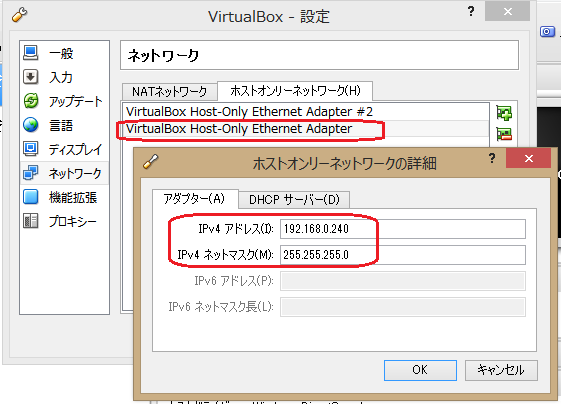The width and height of the screenshot is (561, 404).
Task: Click the IPv4 ネットマスク field showing 255.255.255.0
Action: pos(403,255)
